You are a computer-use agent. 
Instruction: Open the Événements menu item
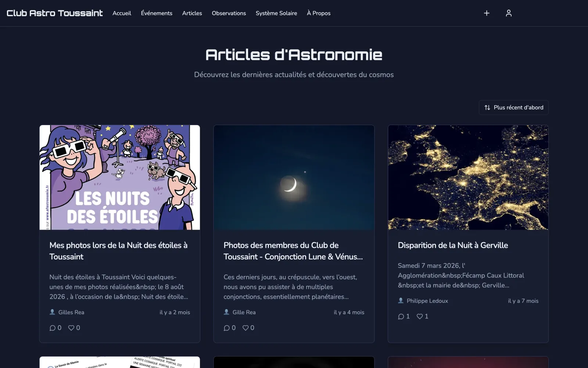[157, 13]
